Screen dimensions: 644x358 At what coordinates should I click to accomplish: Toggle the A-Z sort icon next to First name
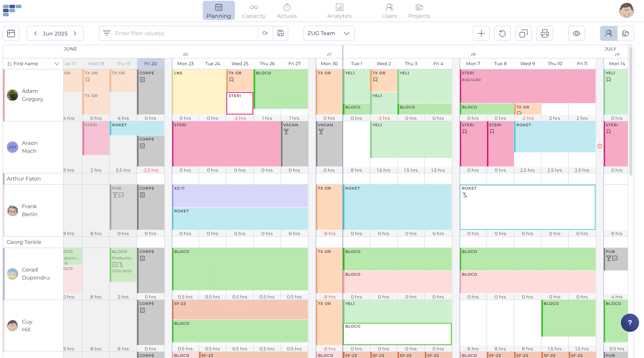click(x=9, y=64)
